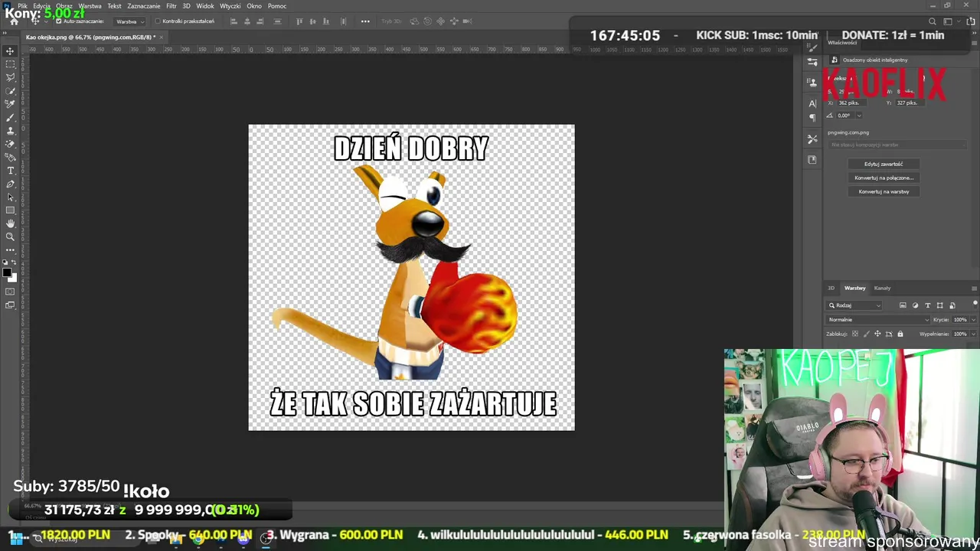Toggle lock position icon

[877, 334]
